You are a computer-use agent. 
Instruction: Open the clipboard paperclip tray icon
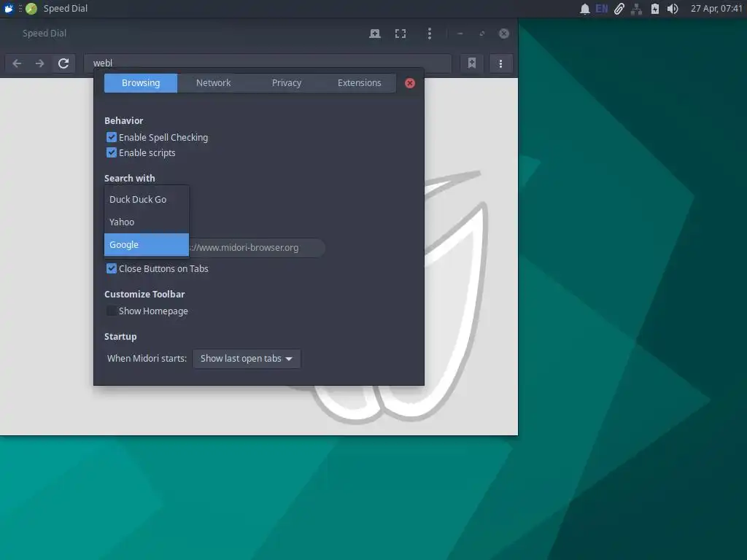[x=619, y=9]
